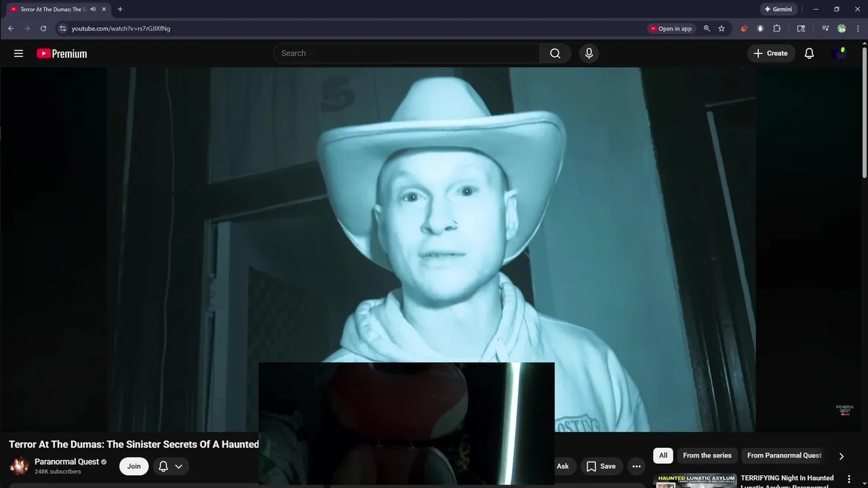This screenshot has height=488, width=868.
Task: Click the page vertical scrollbar
Action: [x=864, y=112]
